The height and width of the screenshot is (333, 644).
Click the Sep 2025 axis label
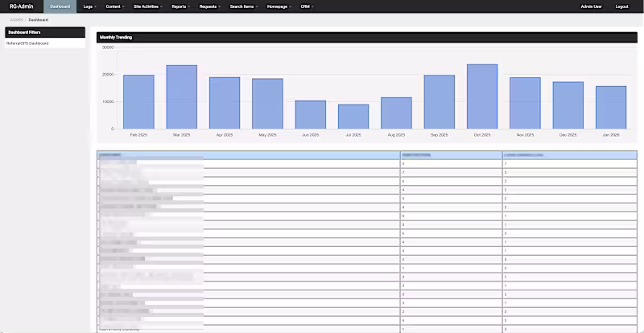pos(439,134)
